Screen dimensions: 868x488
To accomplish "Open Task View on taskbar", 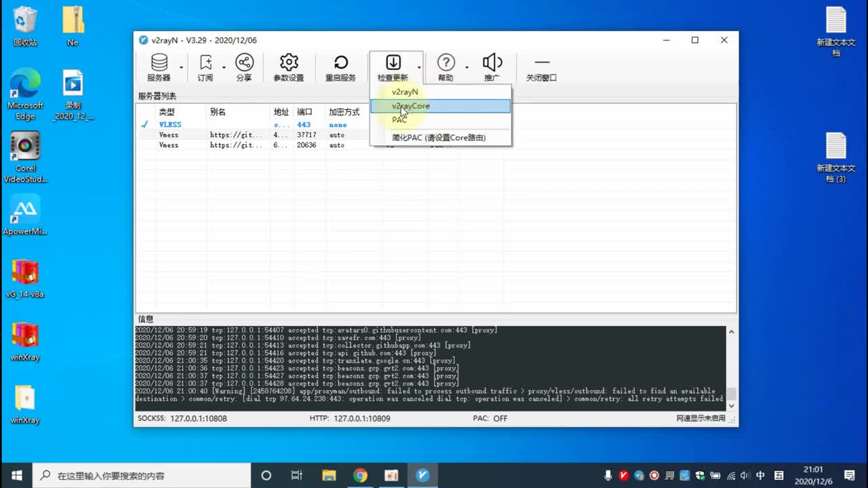I will [x=296, y=475].
